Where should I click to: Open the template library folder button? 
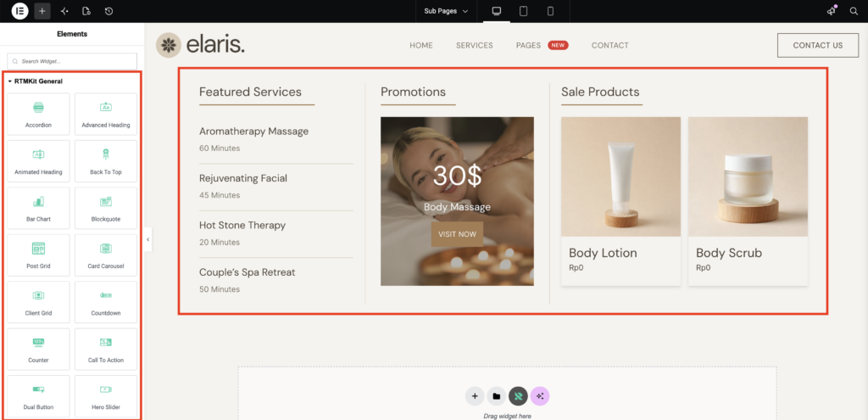point(497,396)
